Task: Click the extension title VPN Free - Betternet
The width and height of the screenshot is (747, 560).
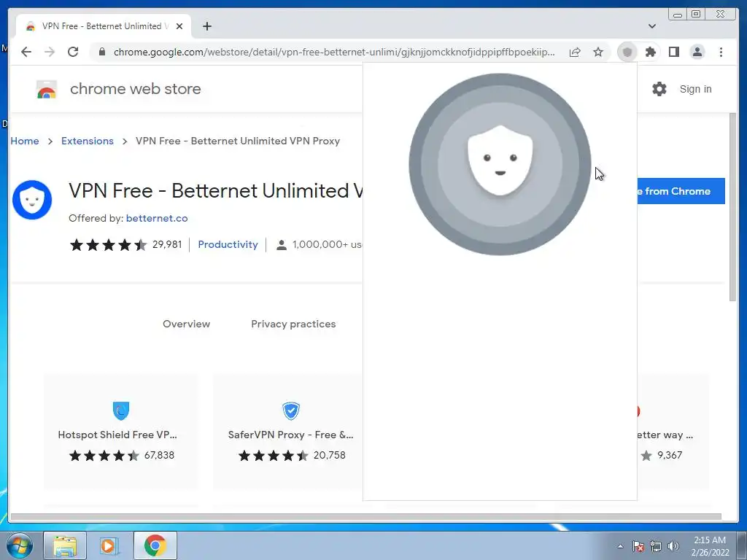Action: tap(216, 190)
